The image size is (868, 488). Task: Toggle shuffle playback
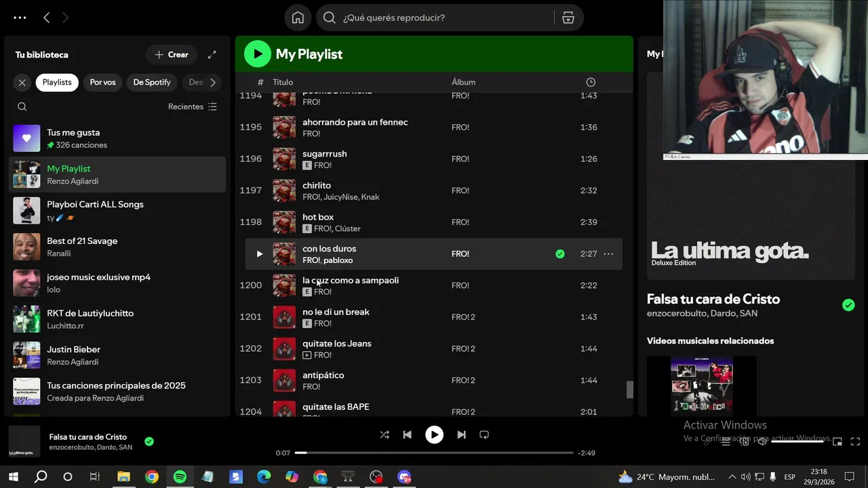pyautogui.click(x=384, y=434)
